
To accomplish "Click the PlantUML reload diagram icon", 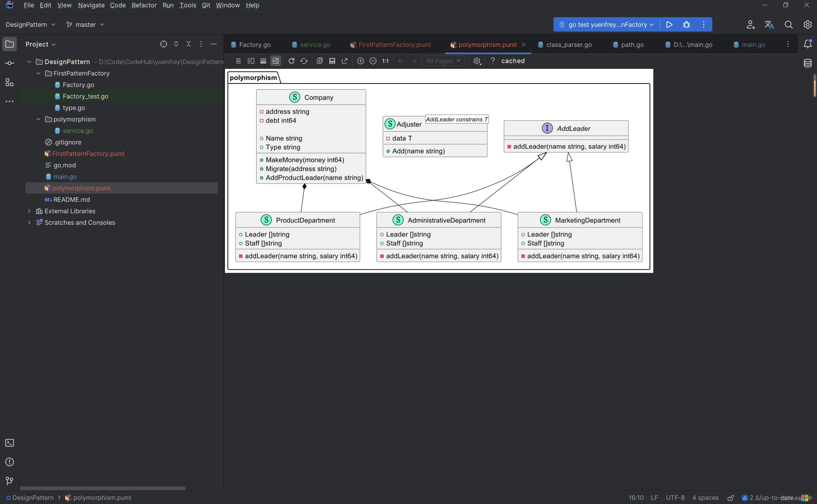I will [x=291, y=61].
